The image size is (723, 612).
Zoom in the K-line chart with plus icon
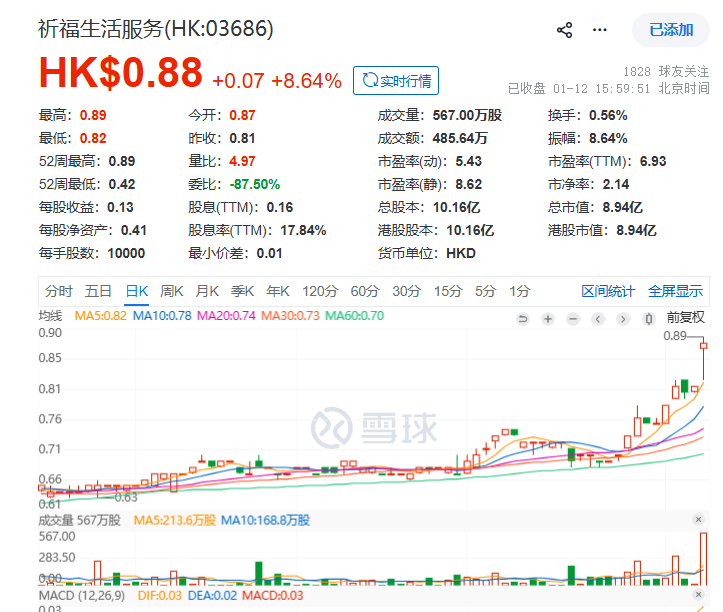547,319
